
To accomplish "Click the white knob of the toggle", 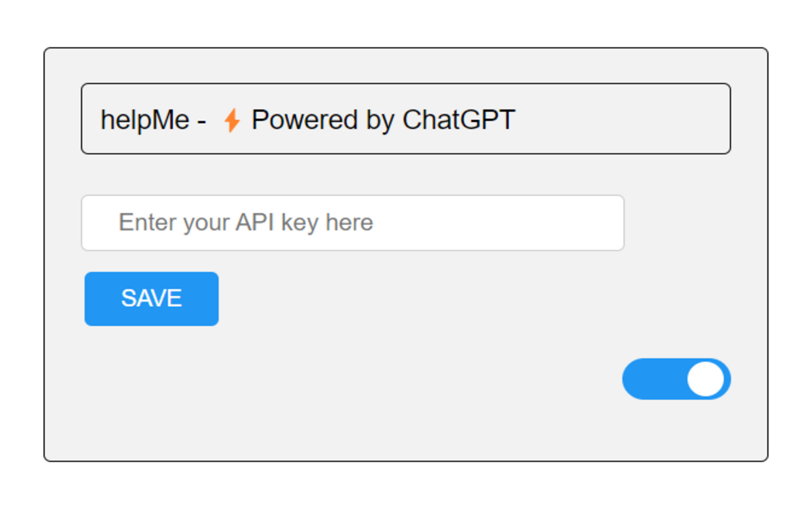I will 706,378.
